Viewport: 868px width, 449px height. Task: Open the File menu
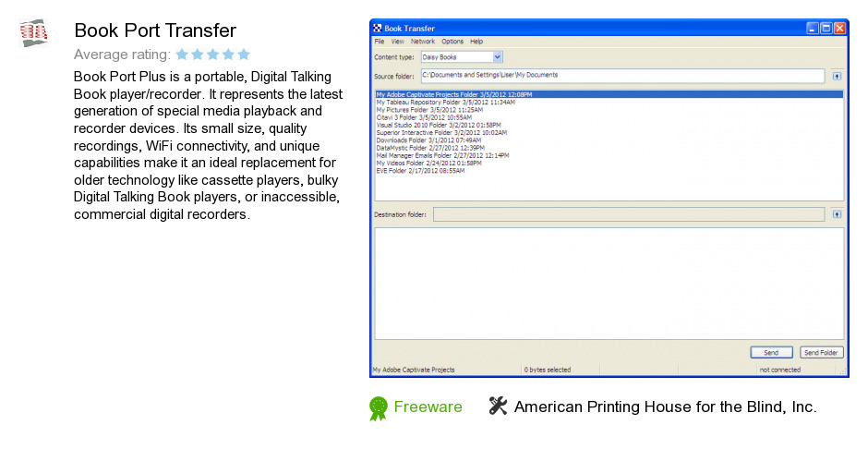[x=380, y=42]
